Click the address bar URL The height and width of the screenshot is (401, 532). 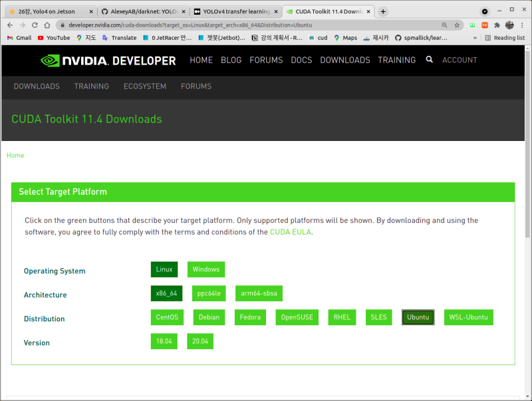point(190,25)
